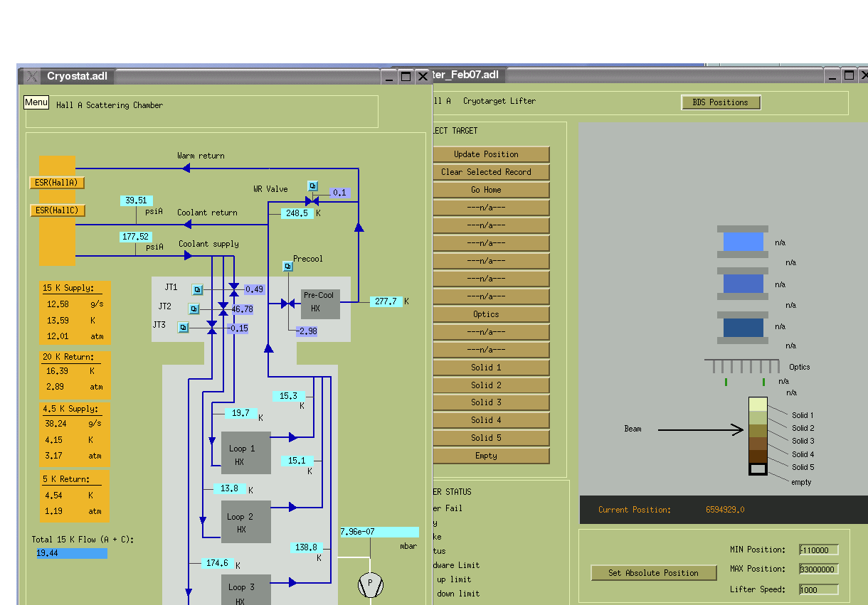Viewport: 868px width, 605px height.
Task: Click the 7.96e-07 mbar vacuum reading
Action: pos(379,532)
